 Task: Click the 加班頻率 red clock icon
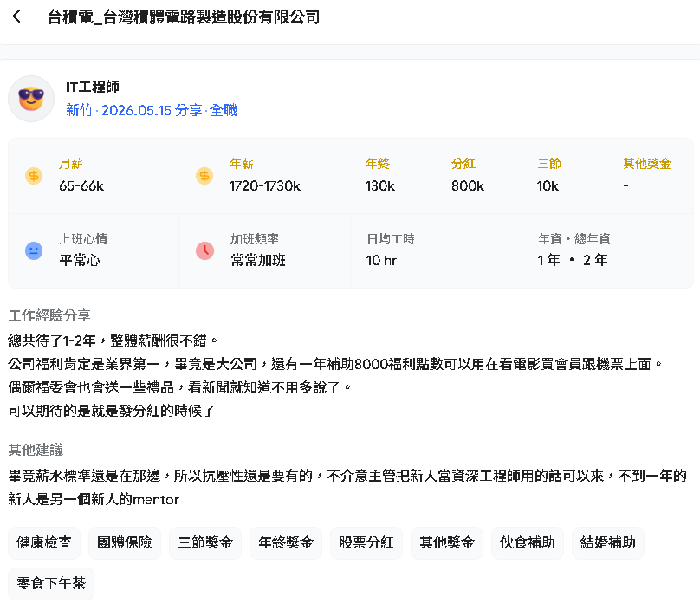tap(205, 251)
